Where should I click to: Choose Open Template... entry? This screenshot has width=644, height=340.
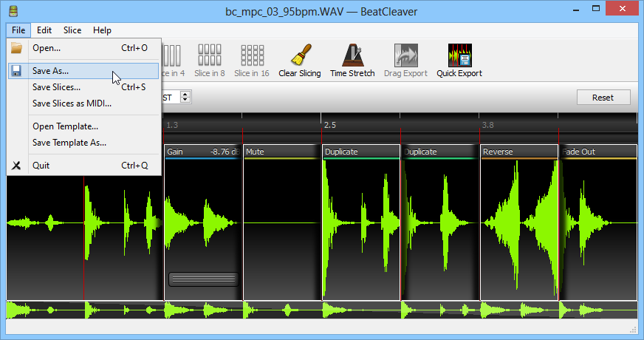click(83, 126)
